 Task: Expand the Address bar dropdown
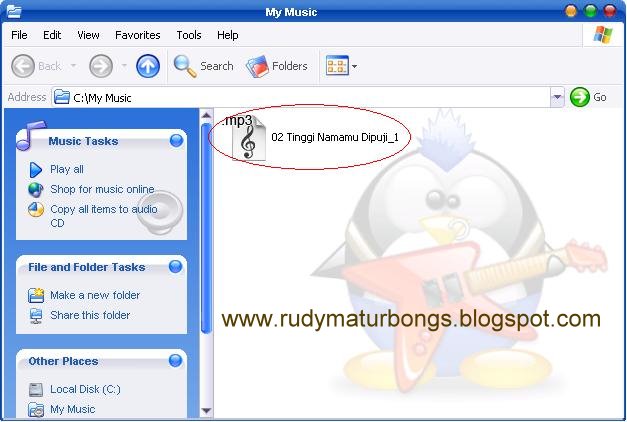pos(557,97)
